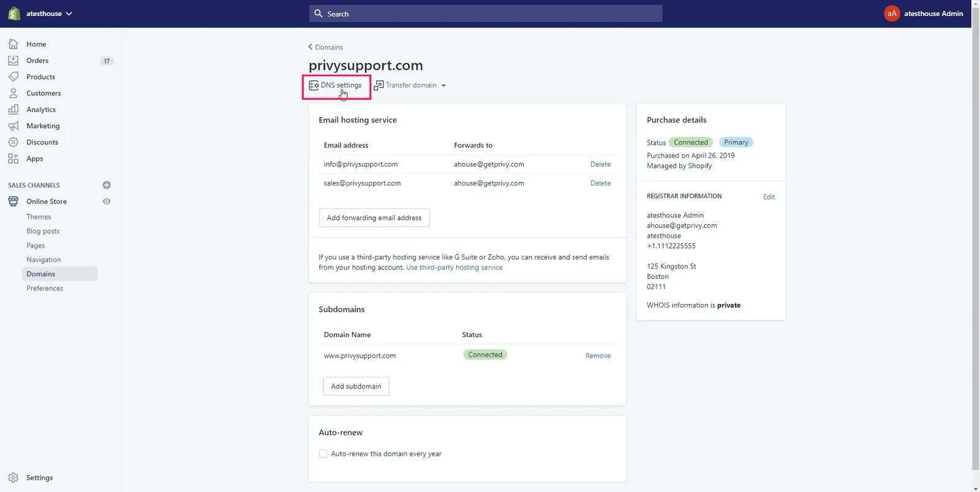Click the Analytics bar chart icon

(x=13, y=110)
